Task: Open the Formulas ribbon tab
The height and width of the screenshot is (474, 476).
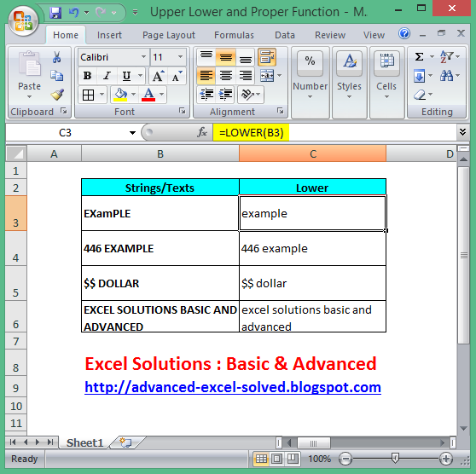Action: click(234, 35)
